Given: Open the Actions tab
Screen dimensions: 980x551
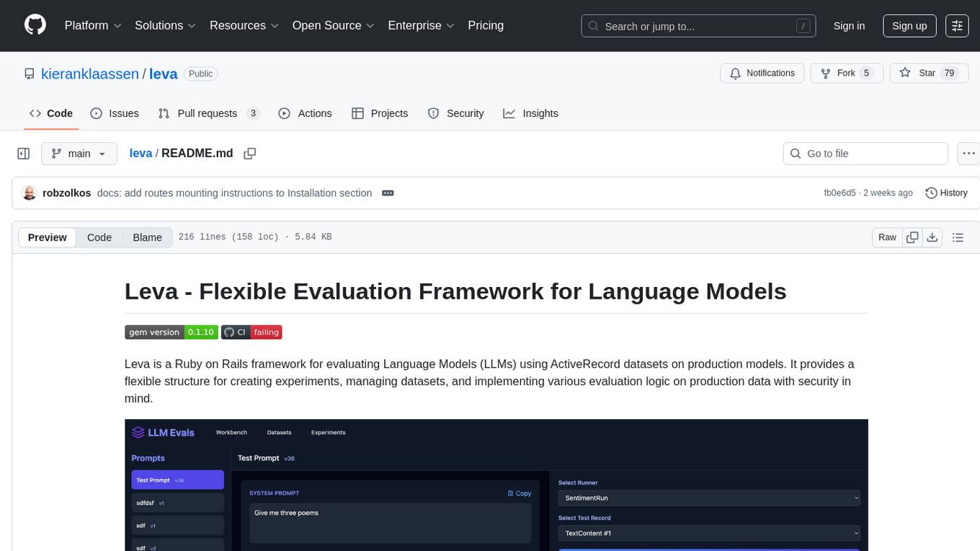Looking at the screenshot, I should click(305, 113).
